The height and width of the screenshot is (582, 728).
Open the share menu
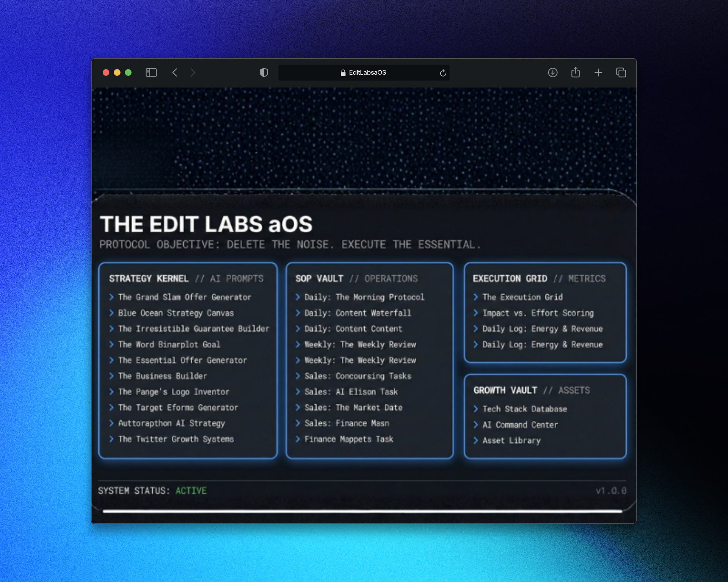pyautogui.click(x=576, y=72)
